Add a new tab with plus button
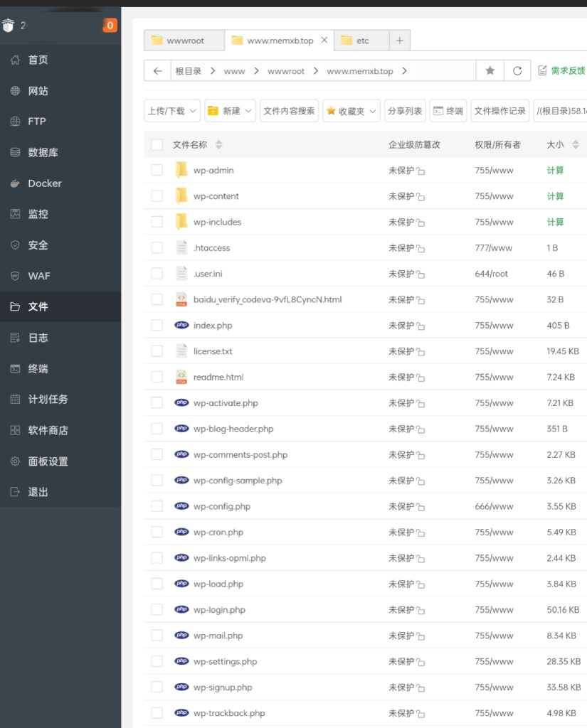Image resolution: width=587 pixels, height=728 pixels. click(x=399, y=41)
